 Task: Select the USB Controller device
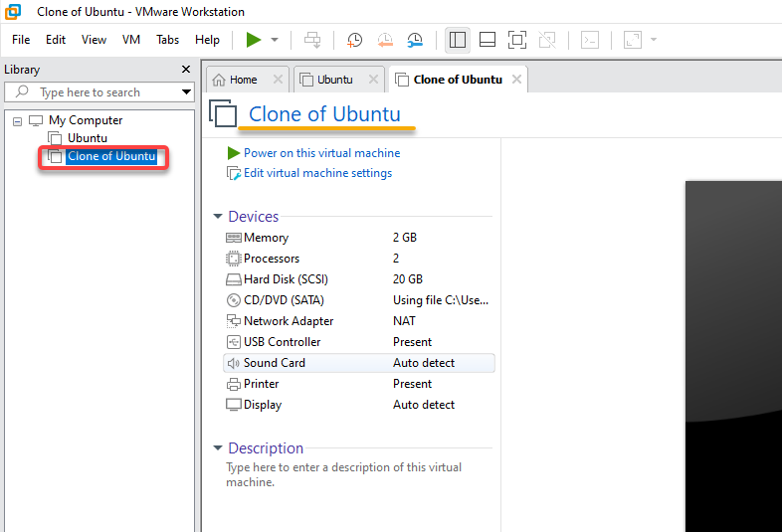[359, 342]
